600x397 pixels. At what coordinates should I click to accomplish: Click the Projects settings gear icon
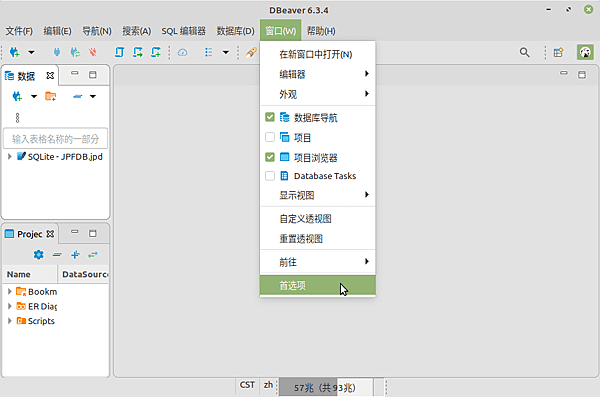(x=39, y=255)
